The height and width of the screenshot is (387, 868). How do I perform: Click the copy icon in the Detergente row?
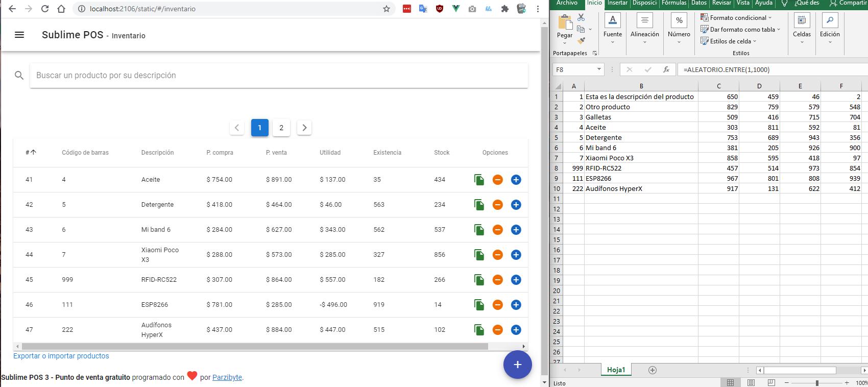(x=479, y=205)
